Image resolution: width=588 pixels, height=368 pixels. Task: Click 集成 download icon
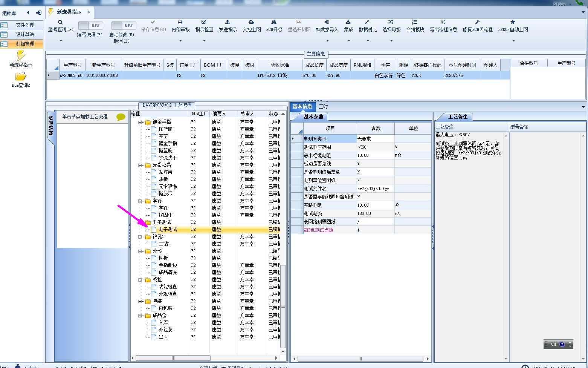click(x=348, y=22)
